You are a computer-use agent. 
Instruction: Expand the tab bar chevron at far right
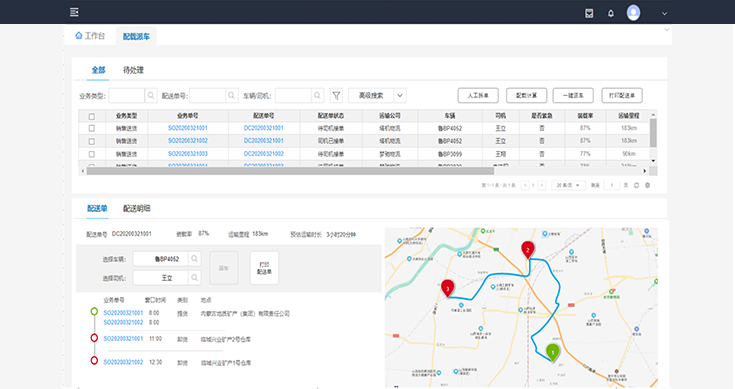pos(667,30)
